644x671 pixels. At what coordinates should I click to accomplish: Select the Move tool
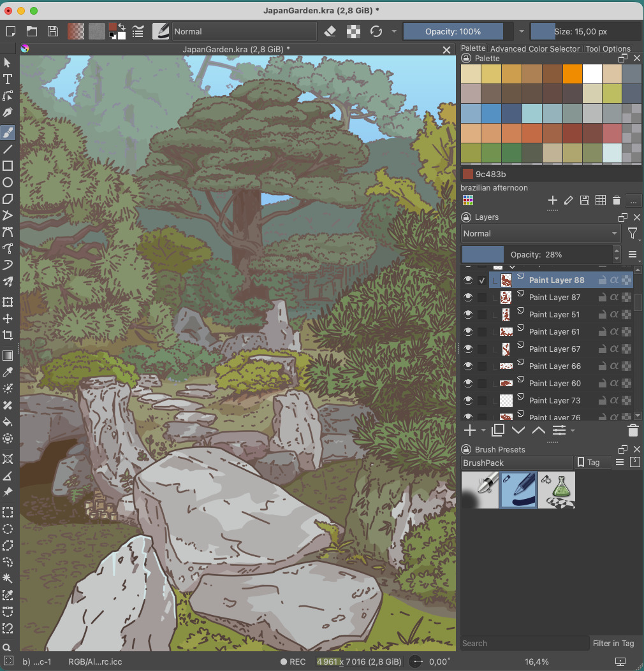pos(8,318)
